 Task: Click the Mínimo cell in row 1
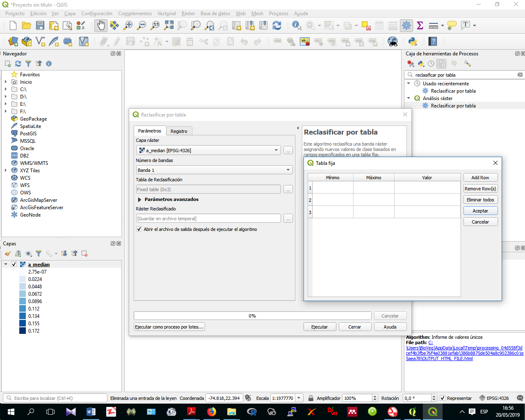(x=333, y=187)
